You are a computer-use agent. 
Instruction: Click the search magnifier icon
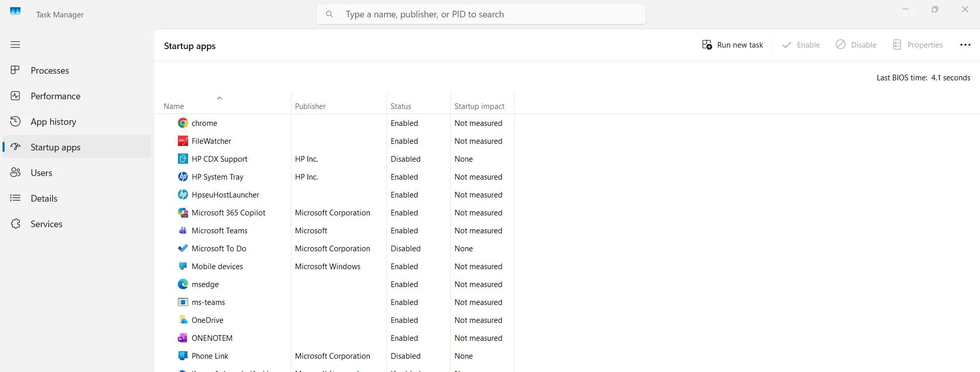pyautogui.click(x=330, y=14)
